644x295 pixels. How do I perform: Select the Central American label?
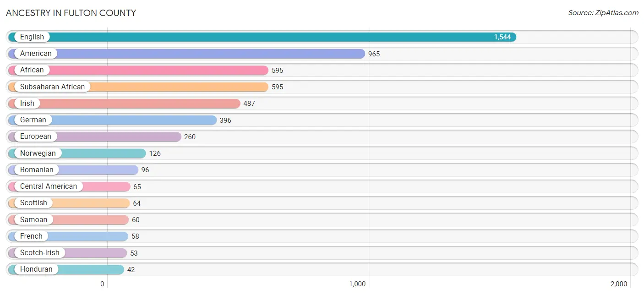(x=49, y=186)
